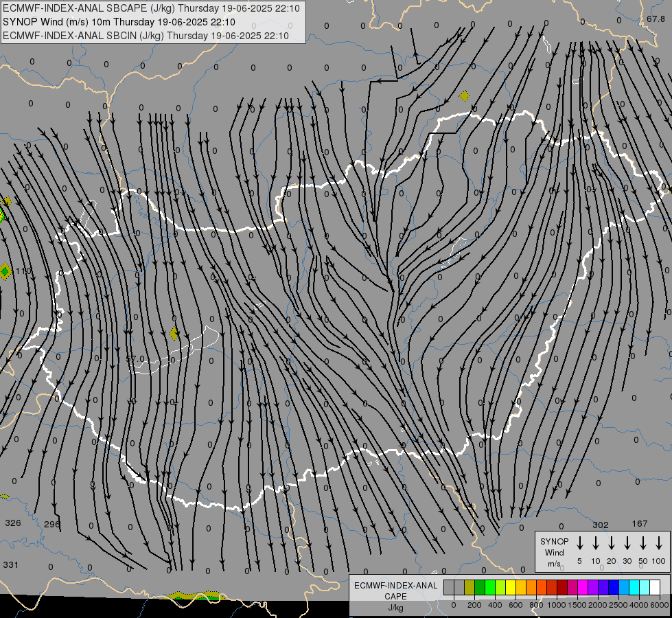Image resolution: width=672 pixels, height=618 pixels.
Task: Click the 30 m/s wind arrow in legend
Action: (x=627, y=543)
